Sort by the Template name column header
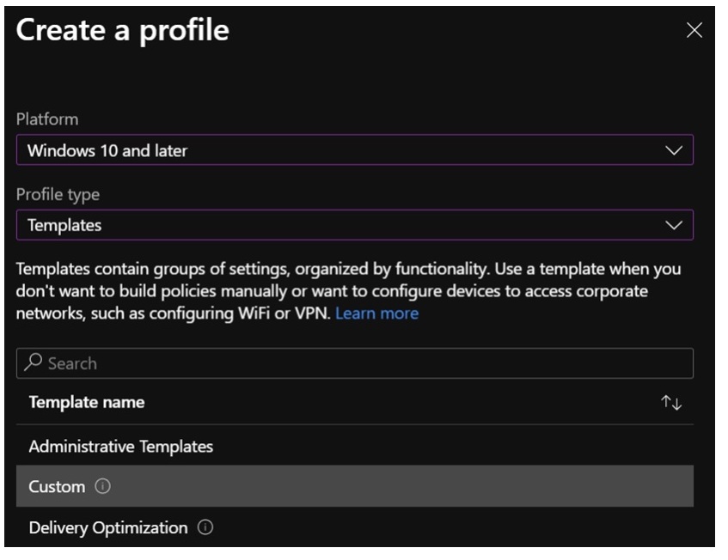The image size is (728, 560). [x=87, y=403]
